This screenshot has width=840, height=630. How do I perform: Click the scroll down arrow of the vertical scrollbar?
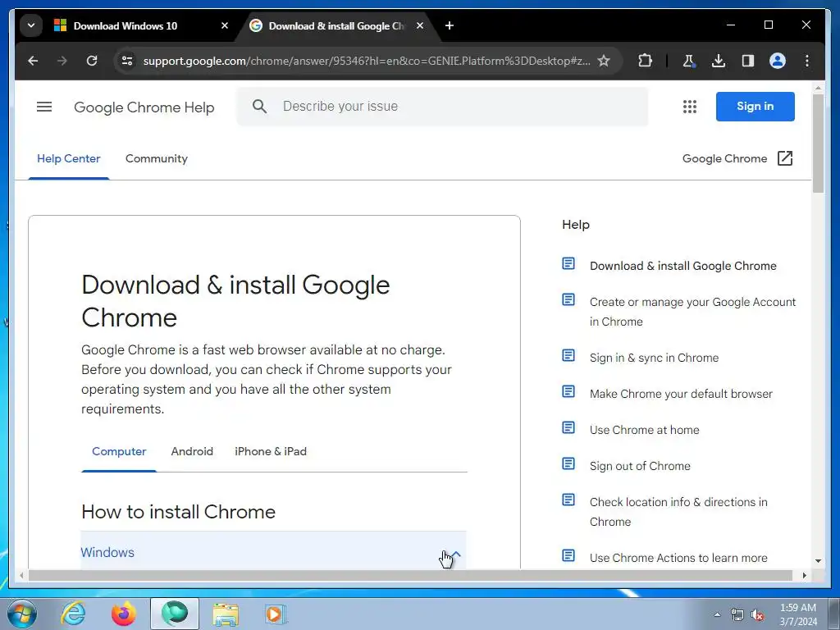(x=818, y=561)
